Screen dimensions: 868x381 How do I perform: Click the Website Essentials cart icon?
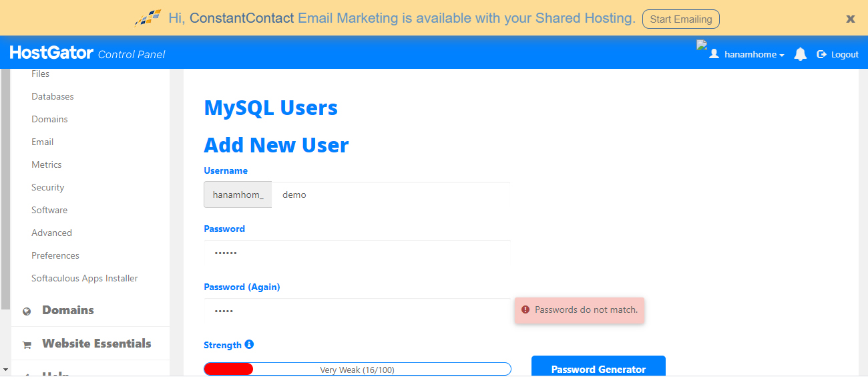(x=27, y=345)
